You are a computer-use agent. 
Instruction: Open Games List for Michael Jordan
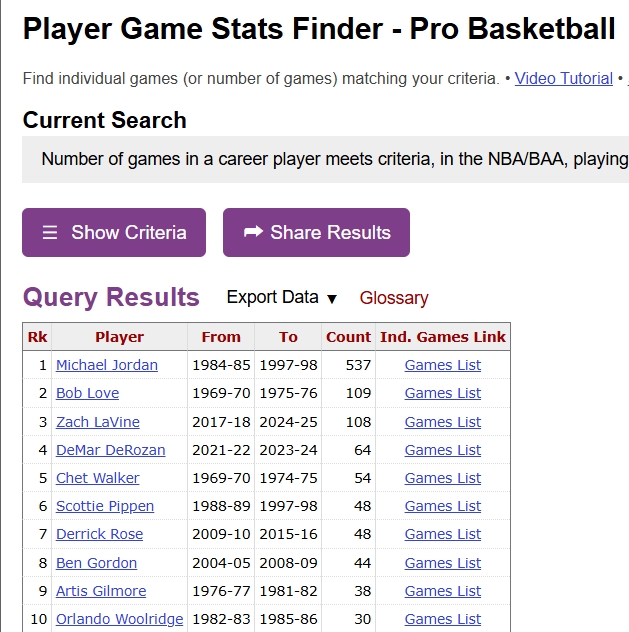(442, 365)
